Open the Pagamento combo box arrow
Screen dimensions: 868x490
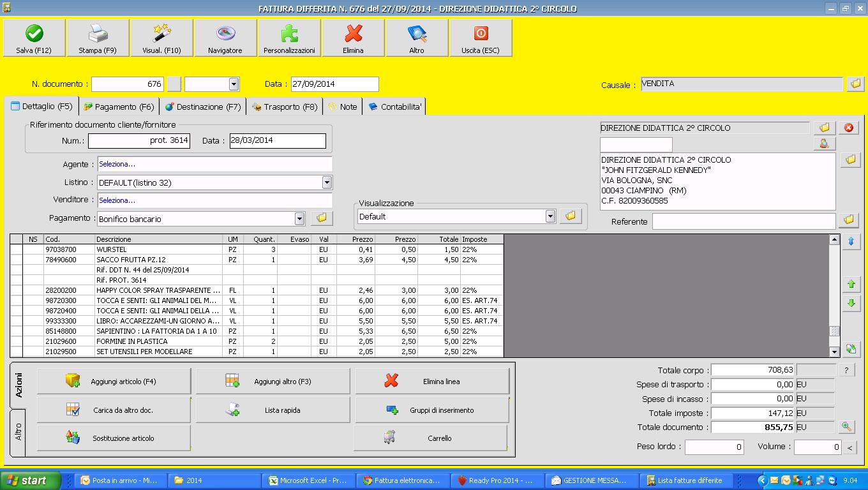click(299, 219)
